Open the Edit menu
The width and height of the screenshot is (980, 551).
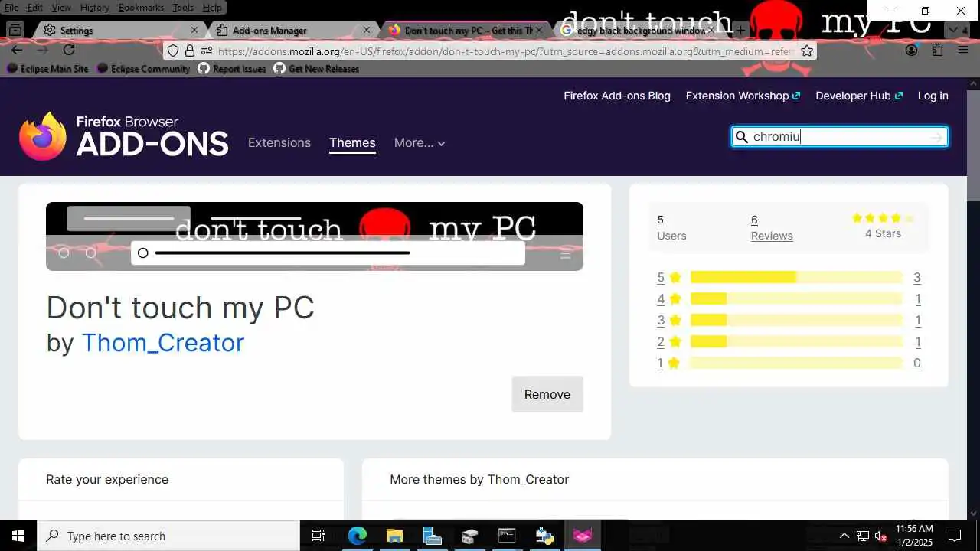tap(35, 8)
